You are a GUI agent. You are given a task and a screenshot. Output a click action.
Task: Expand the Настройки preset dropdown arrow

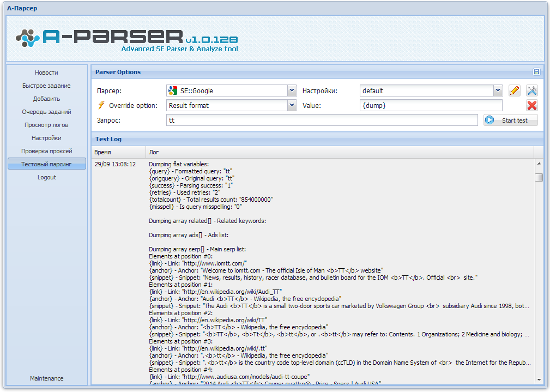pyautogui.click(x=498, y=91)
